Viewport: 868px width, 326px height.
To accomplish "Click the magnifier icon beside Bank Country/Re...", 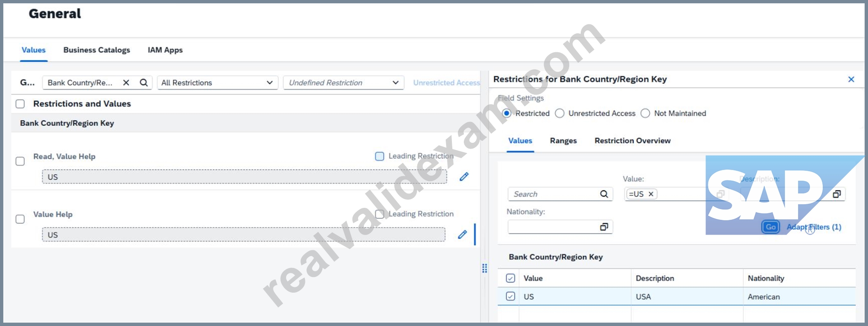I will coord(144,83).
